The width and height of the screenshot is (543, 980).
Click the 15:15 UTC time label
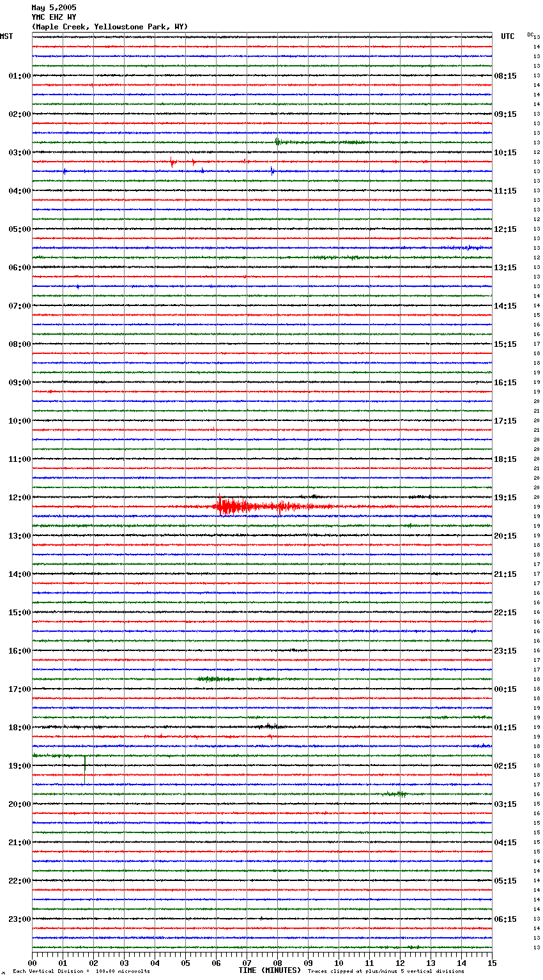[x=505, y=344]
